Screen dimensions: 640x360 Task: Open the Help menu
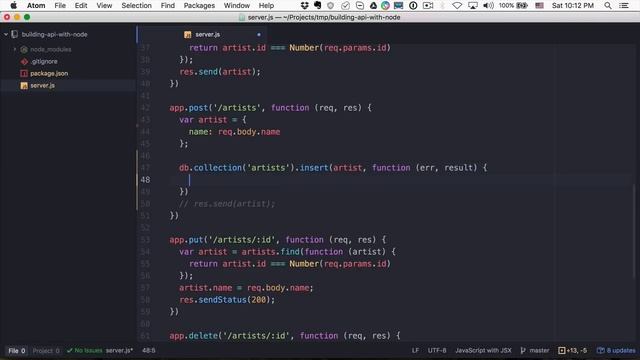point(266,6)
